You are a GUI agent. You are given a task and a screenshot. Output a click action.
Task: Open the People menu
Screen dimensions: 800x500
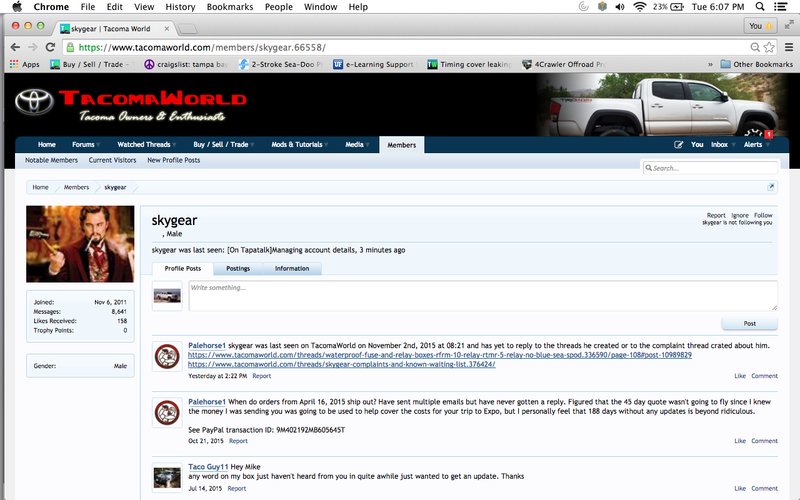(279, 7)
